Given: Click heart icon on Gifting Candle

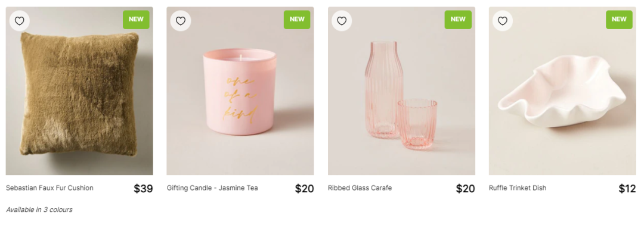Looking at the screenshot, I should (x=181, y=21).
